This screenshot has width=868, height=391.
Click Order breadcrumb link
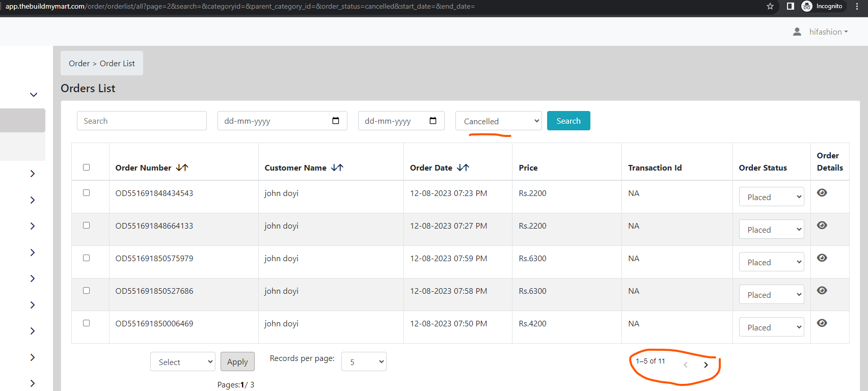(79, 63)
